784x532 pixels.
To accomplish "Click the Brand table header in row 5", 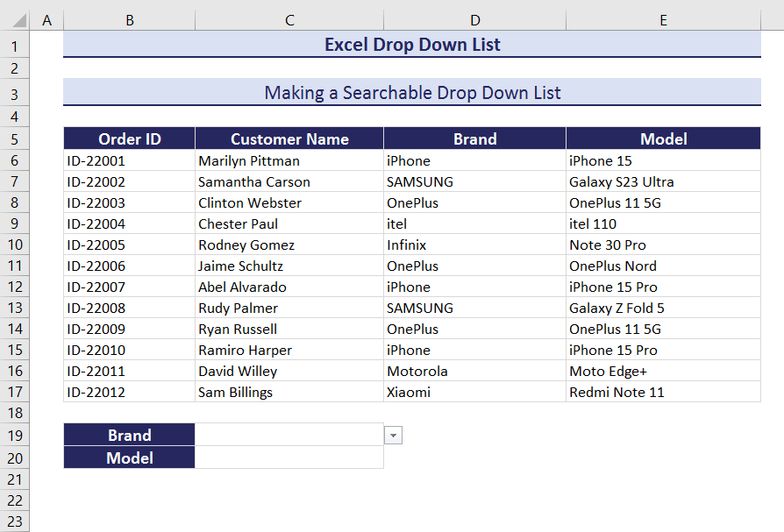I will pyautogui.click(x=475, y=138).
